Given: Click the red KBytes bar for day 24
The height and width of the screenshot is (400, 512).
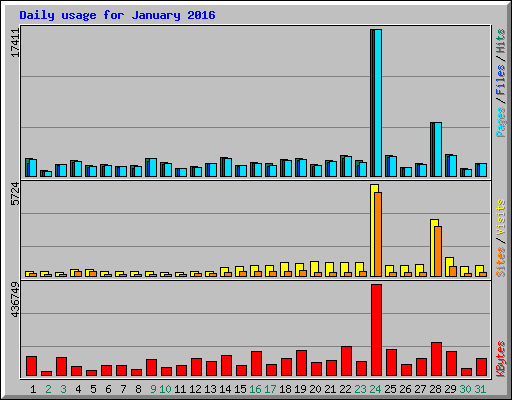Looking at the screenshot, I should tap(377, 330).
